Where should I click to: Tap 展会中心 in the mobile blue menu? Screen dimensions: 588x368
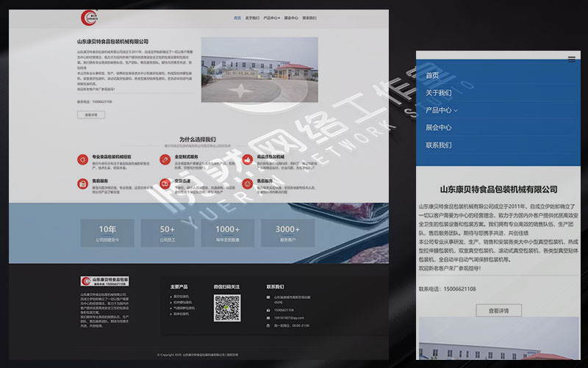tap(438, 127)
